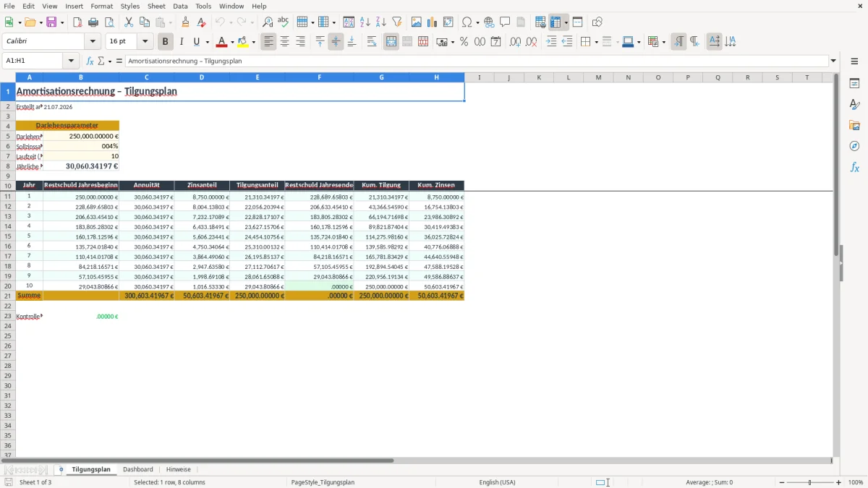The width and height of the screenshot is (868, 488).
Task: Toggle Wrap Text
Action: 372,42
